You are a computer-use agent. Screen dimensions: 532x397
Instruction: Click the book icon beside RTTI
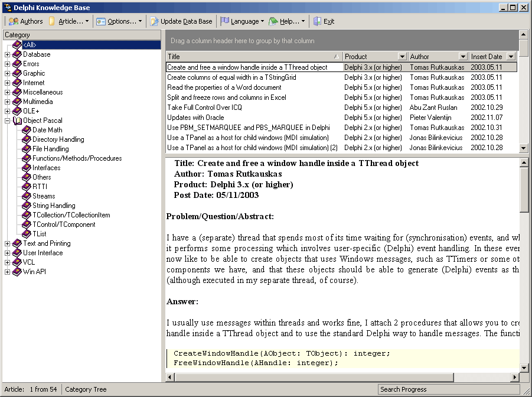pos(27,187)
